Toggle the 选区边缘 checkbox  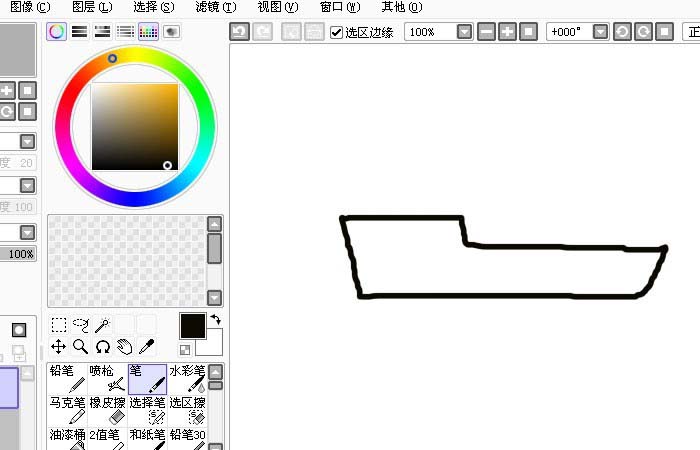coord(337,32)
